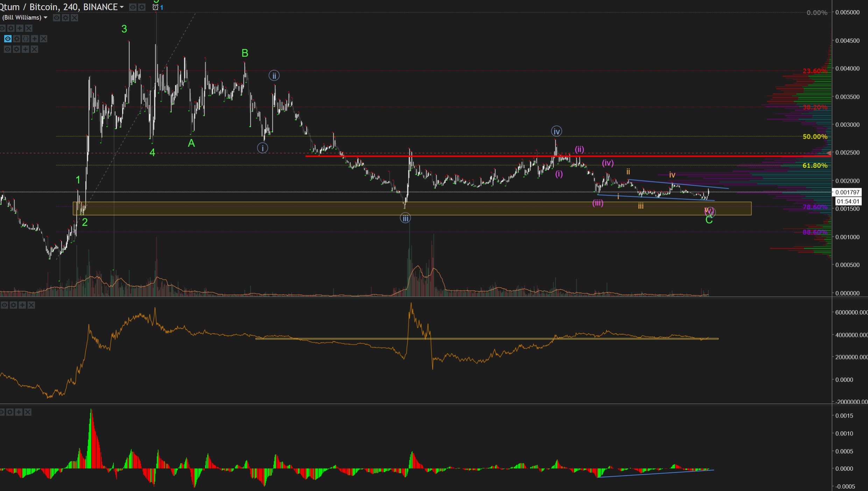Open settings gear in the orange line pane
The height and width of the screenshot is (491, 868).
point(13,305)
